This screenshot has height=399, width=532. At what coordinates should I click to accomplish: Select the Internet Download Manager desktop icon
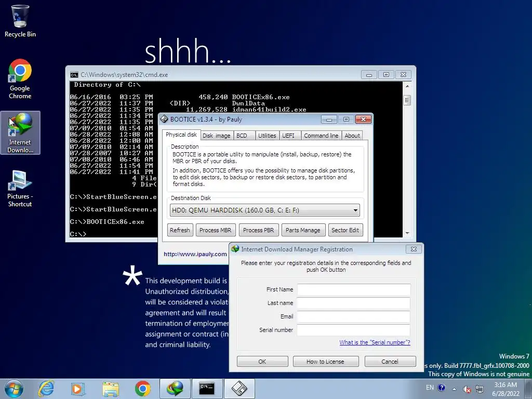pos(20,132)
